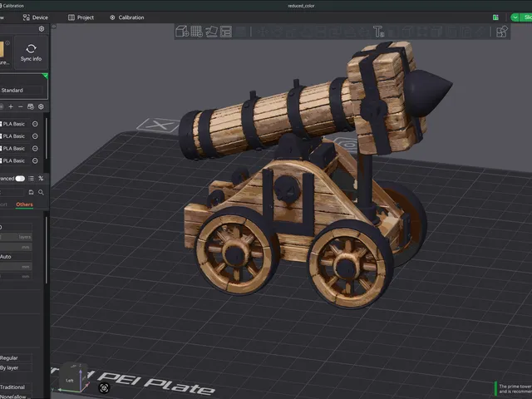Click the compare presets icon

click(x=41, y=179)
